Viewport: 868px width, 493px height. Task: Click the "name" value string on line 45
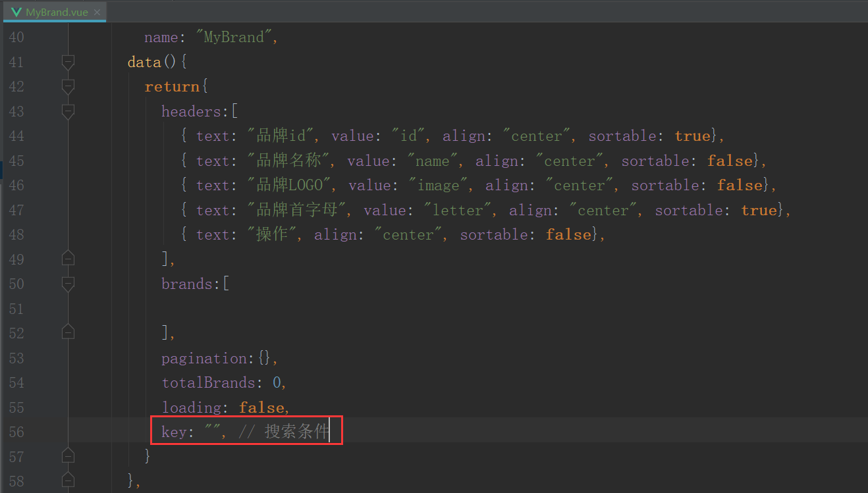click(x=433, y=161)
